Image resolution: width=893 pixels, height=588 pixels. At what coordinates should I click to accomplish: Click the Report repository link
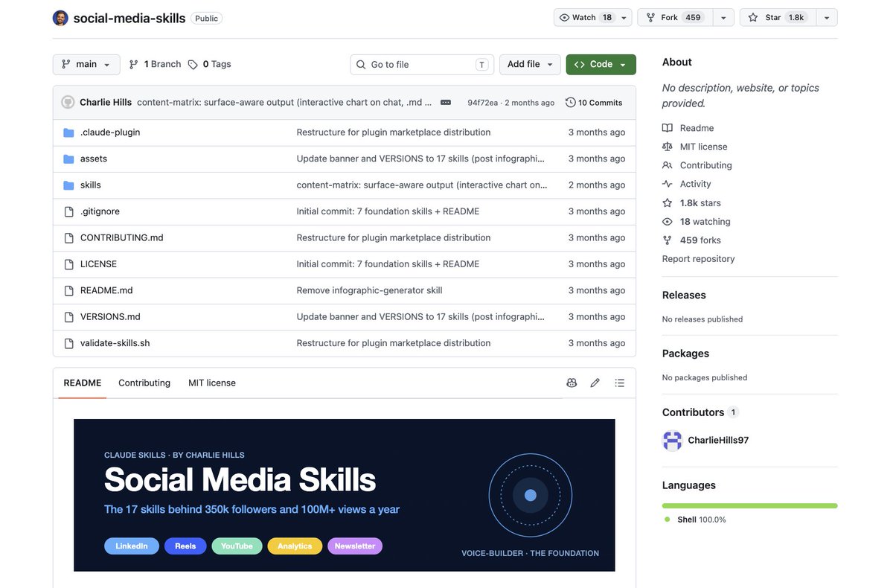698,259
